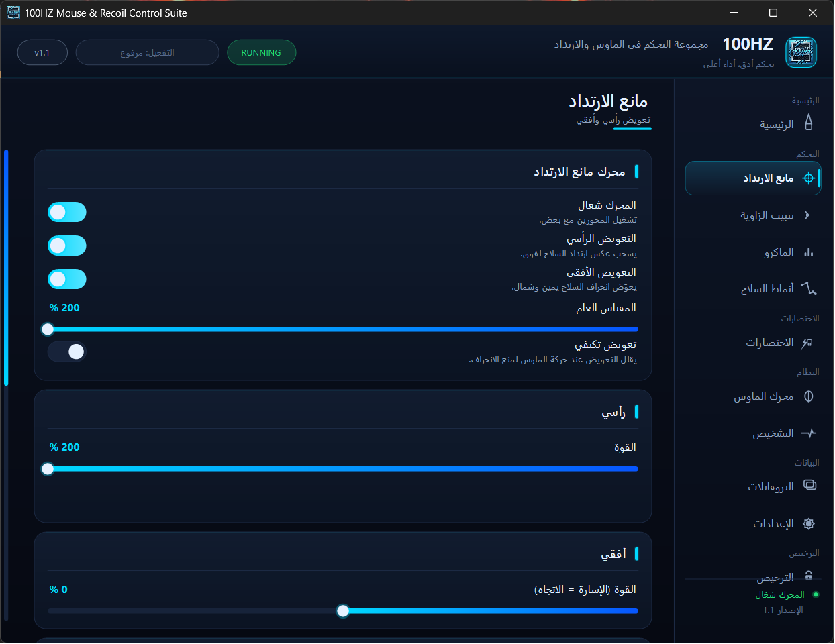Image resolution: width=835 pixels, height=644 pixels.
Task: Click the التفعيل: مرفوع status pill
Action: coord(148,52)
